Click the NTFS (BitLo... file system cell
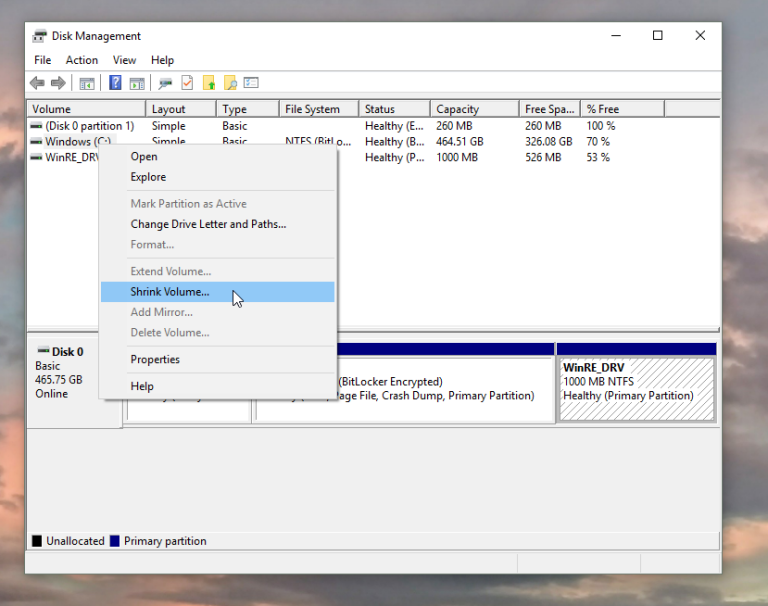 pos(318,142)
